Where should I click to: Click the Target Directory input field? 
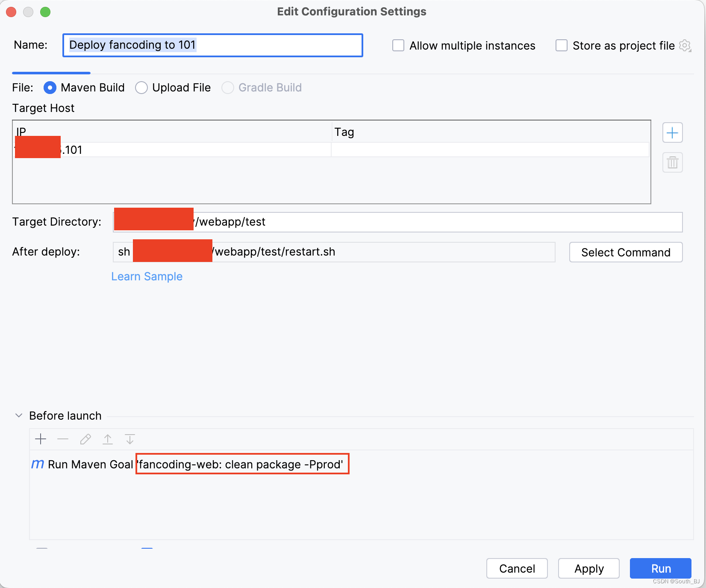tap(397, 222)
